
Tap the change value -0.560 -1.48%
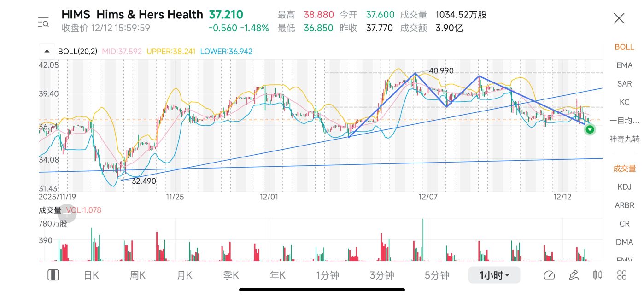pos(239,28)
